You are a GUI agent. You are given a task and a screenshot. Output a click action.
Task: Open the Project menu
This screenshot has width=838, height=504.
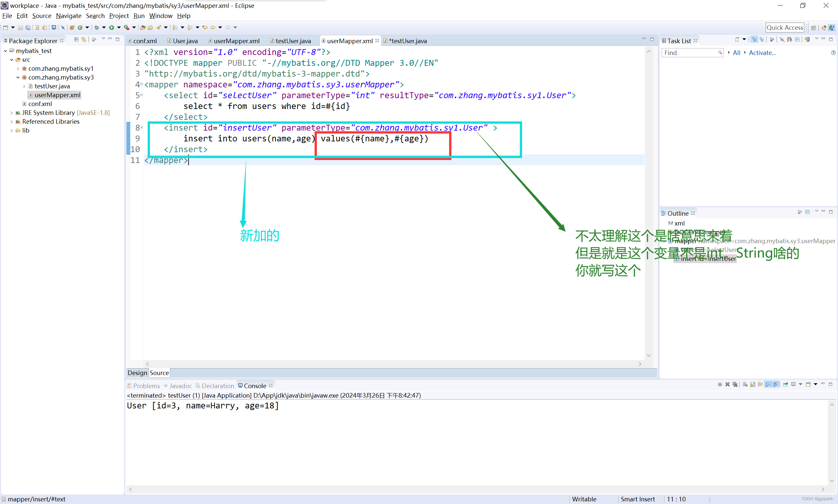pos(119,16)
